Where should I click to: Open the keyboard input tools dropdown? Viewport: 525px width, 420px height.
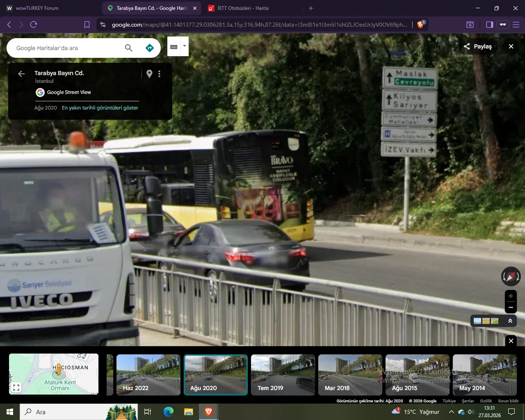[x=185, y=46]
